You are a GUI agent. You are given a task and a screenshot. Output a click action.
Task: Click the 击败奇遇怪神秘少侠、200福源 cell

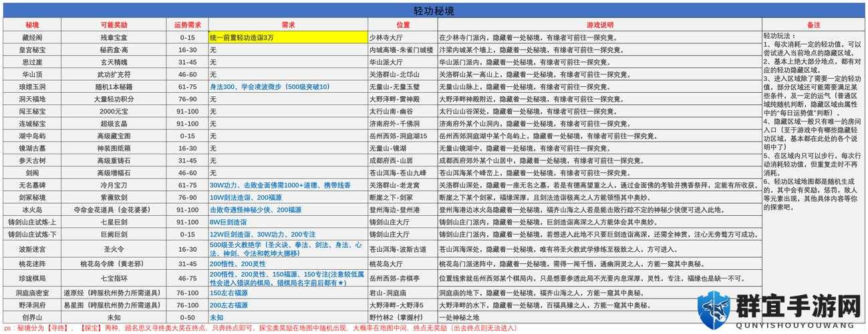pos(288,210)
